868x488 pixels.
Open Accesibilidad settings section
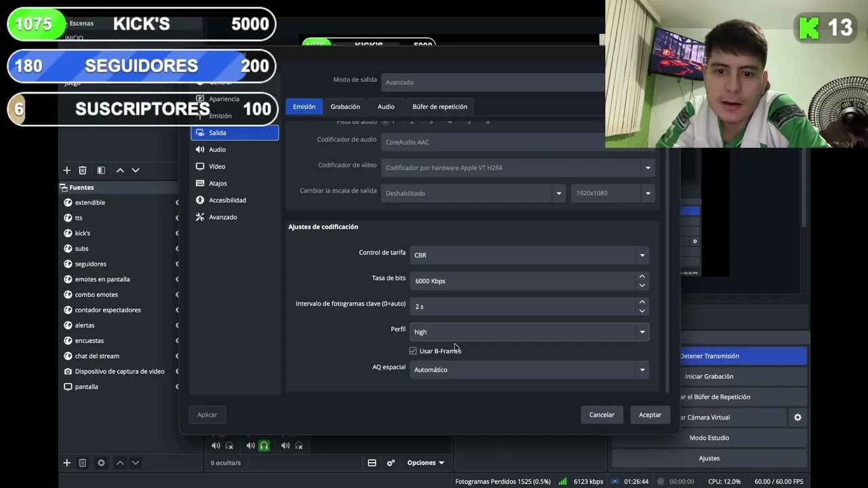[235, 201]
